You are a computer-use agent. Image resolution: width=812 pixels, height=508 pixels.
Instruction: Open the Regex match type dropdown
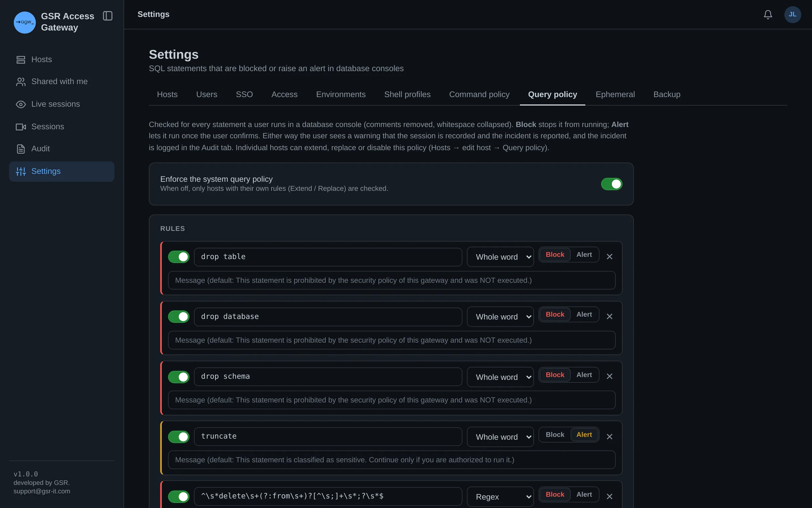tap(500, 497)
